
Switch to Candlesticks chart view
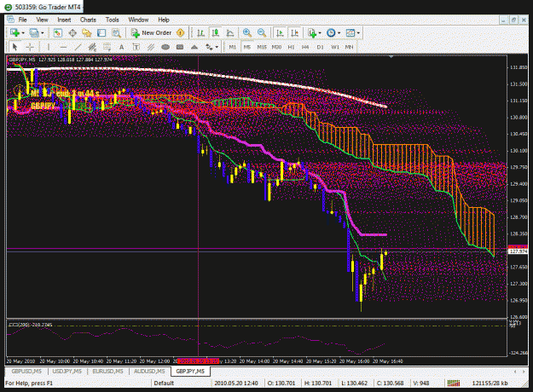tap(215, 33)
